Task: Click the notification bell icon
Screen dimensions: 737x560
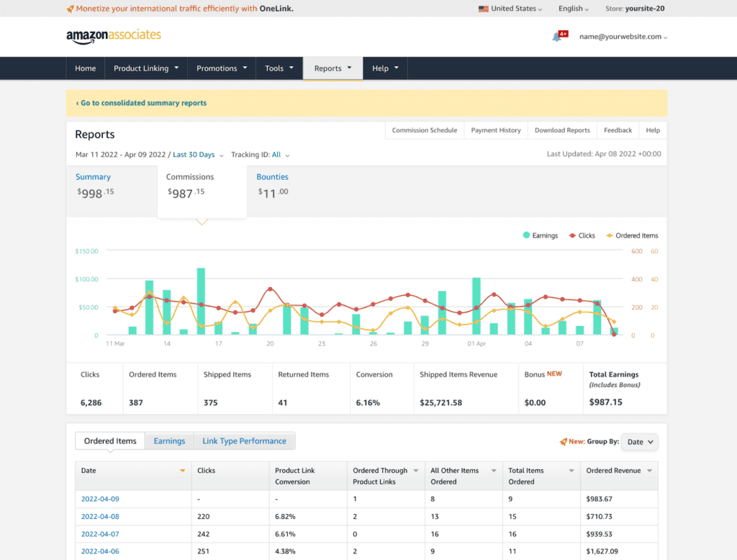Action: coord(557,37)
